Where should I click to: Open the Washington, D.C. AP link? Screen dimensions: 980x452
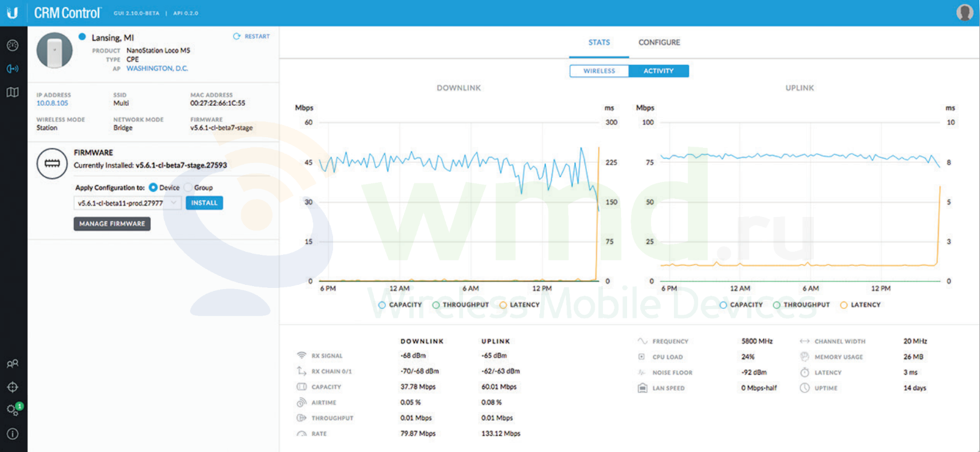click(x=157, y=69)
